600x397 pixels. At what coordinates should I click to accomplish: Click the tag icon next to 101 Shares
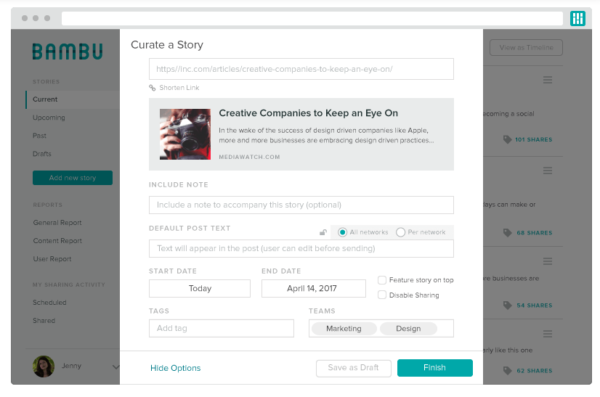click(507, 139)
